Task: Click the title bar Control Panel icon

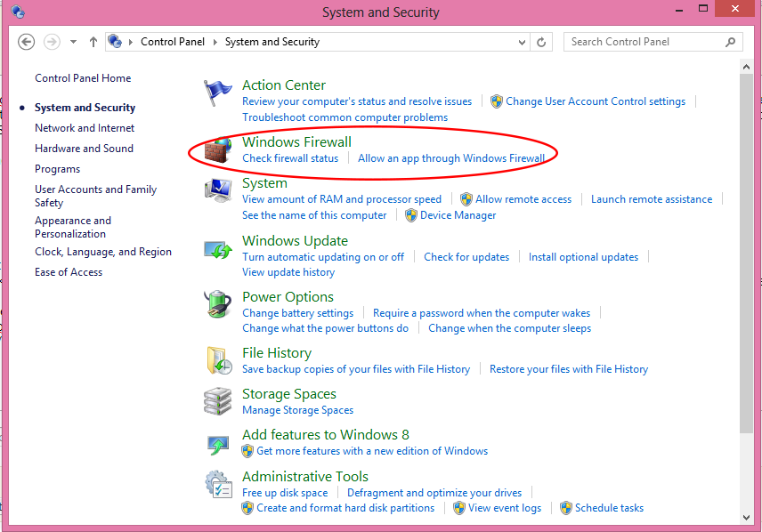Action: pyautogui.click(x=18, y=12)
